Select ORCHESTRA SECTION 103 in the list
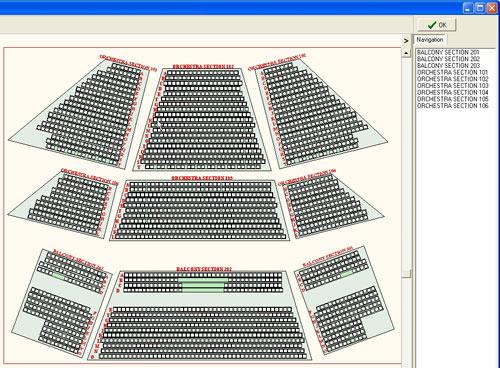This screenshot has height=368, width=500. pyautogui.click(x=452, y=86)
